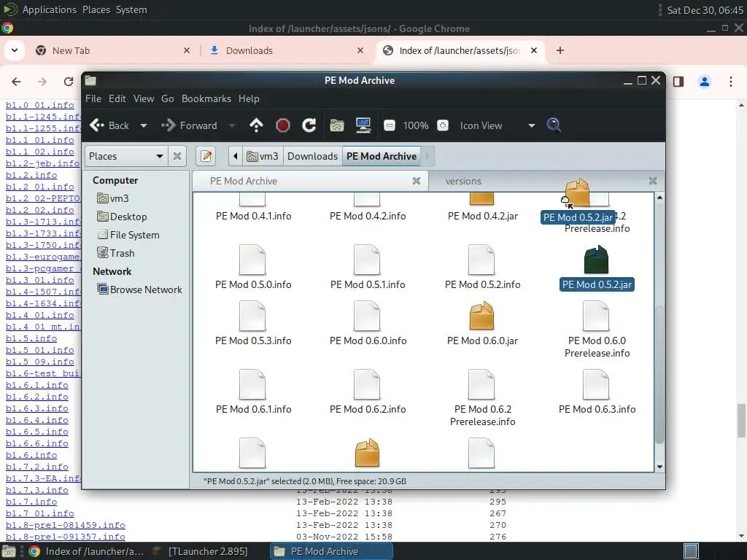Click the Stop loading red icon
Screen dimensions: 747x560
(x=282, y=125)
